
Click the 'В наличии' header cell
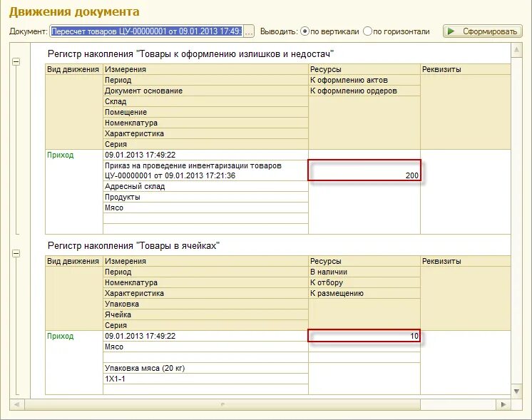point(364,272)
